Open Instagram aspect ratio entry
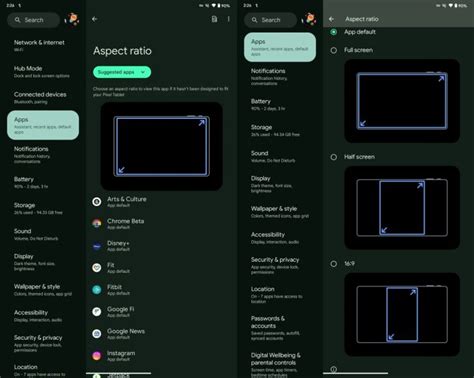 (x=162, y=356)
